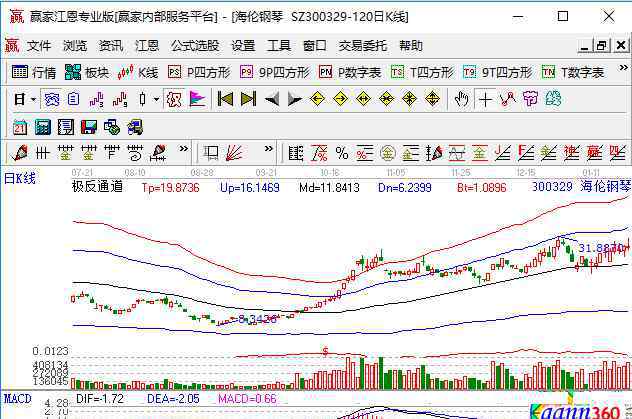This screenshot has width=632, height=419.
Task: Open the 9P四方形 tool
Action: pos(275,73)
